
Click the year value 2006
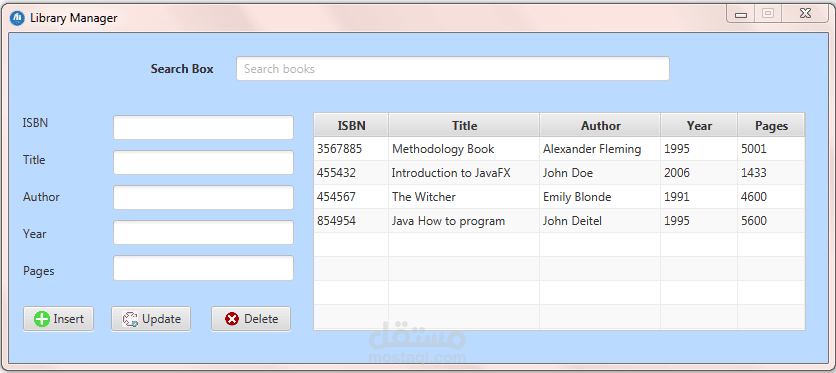click(x=677, y=173)
